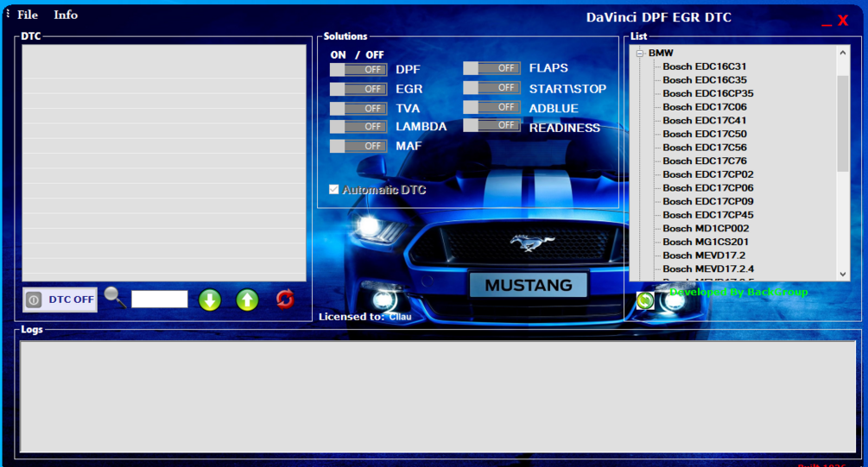Image resolution: width=868 pixels, height=467 pixels.
Task: Toggle the TVA switch
Action: tap(358, 109)
